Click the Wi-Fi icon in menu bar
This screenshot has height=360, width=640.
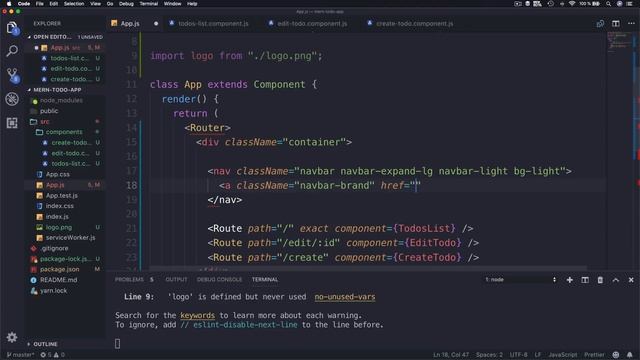[572, 4]
